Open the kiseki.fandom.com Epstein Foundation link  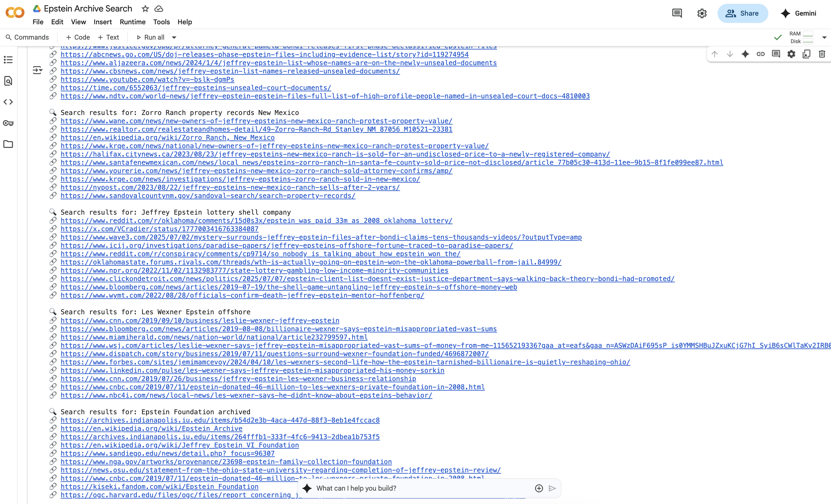click(x=159, y=487)
